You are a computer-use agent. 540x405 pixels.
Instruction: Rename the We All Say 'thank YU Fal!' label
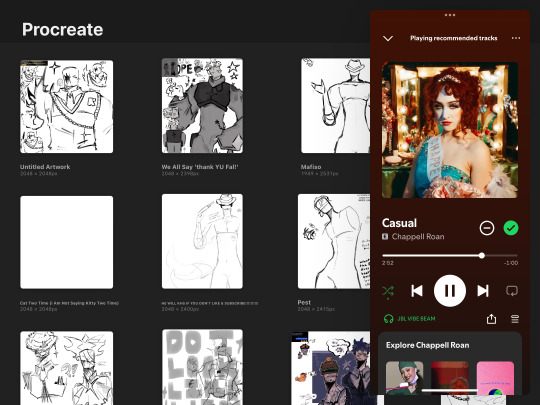(200, 167)
